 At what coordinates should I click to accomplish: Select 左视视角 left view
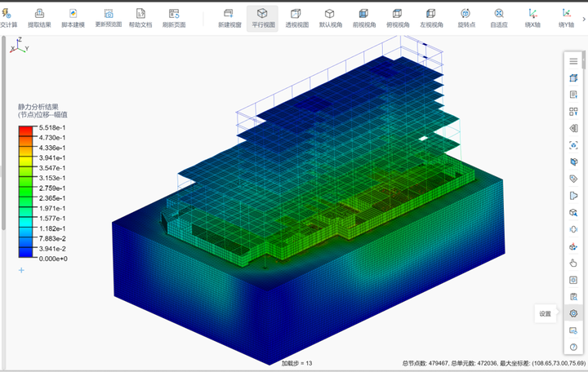coord(430,17)
